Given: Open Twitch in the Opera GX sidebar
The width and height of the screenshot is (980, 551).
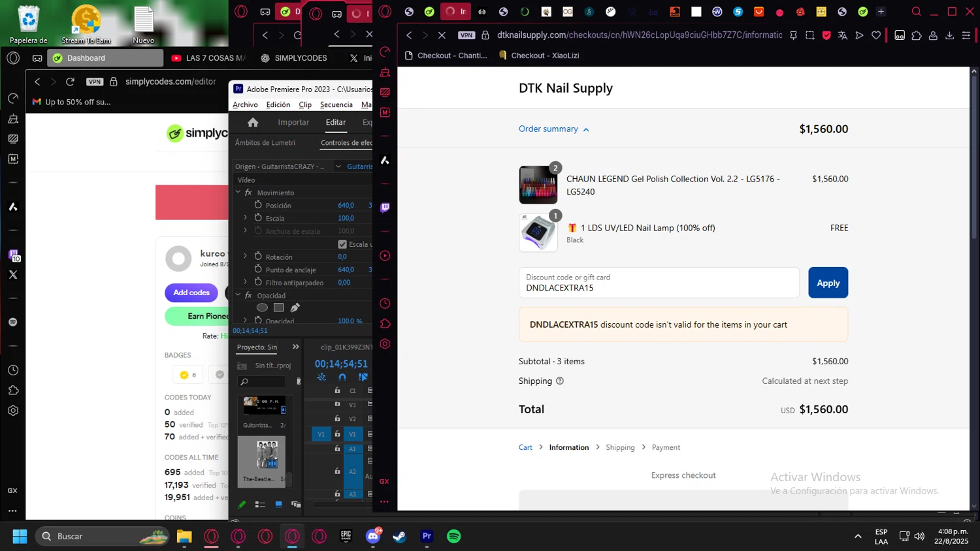Looking at the screenshot, I should (385, 208).
